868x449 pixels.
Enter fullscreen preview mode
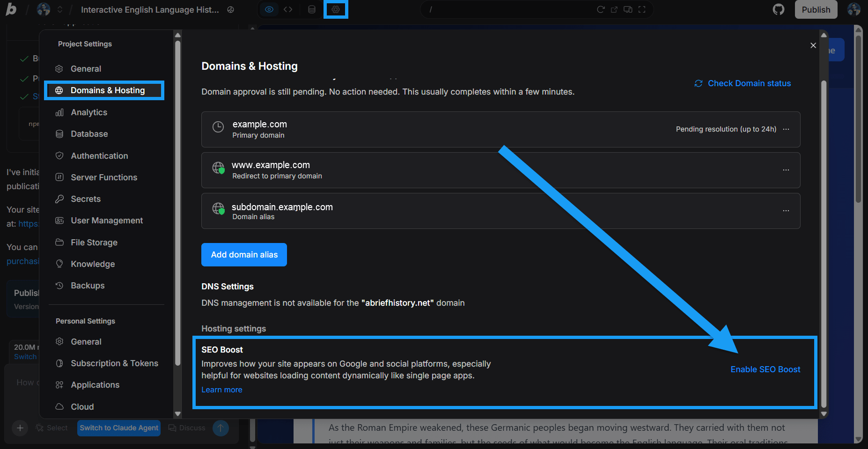pos(642,9)
